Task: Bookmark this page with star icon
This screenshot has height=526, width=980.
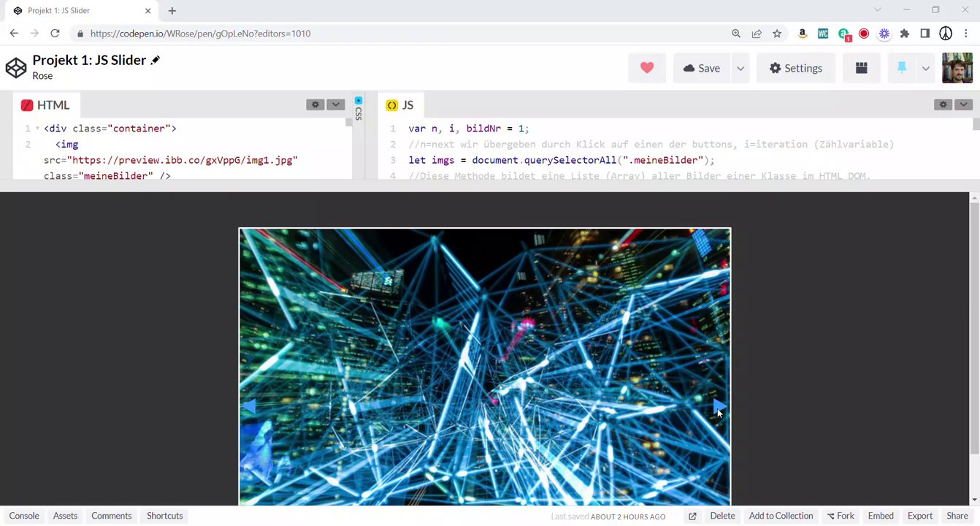Action: point(777,34)
